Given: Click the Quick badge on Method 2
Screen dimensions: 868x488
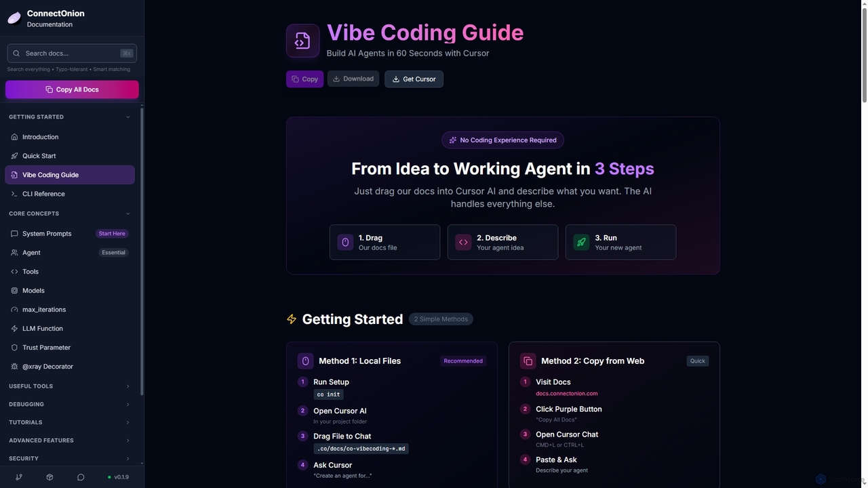Looking at the screenshot, I should [698, 361].
